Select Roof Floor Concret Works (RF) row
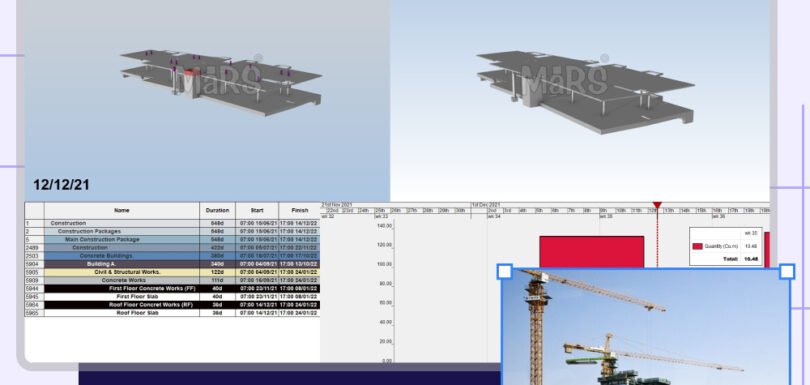This screenshot has height=385, width=810. pyautogui.click(x=173, y=305)
